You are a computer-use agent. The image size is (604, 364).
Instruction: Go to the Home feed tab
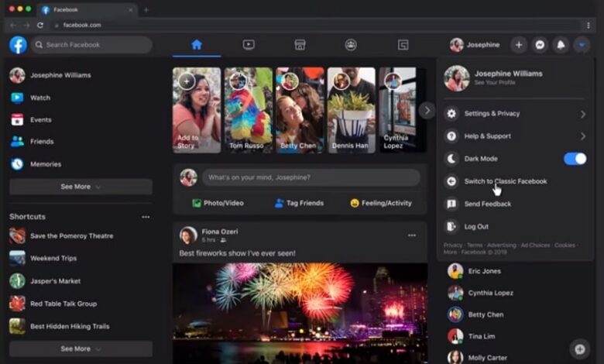(197, 45)
